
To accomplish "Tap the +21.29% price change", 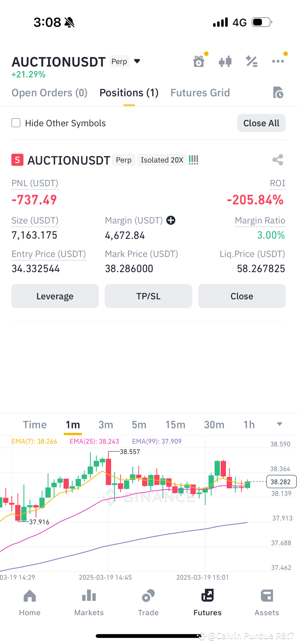I will pyautogui.click(x=28, y=75).
